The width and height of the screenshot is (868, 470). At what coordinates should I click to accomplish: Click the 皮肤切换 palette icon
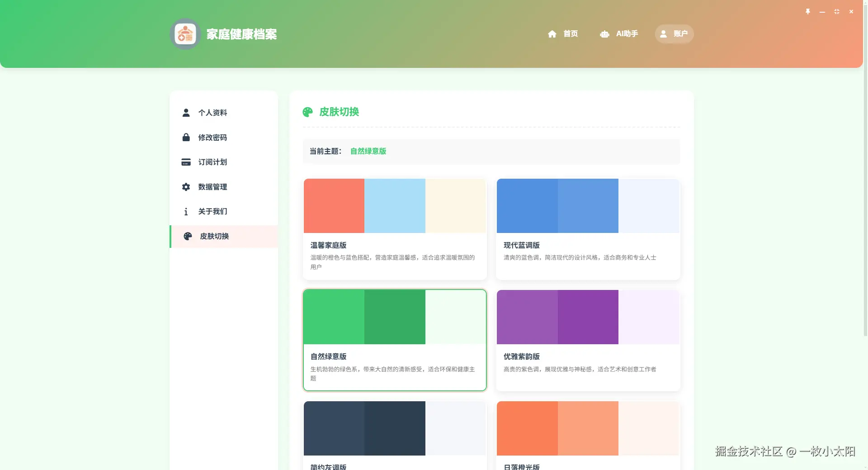click(x=187, y=236)
